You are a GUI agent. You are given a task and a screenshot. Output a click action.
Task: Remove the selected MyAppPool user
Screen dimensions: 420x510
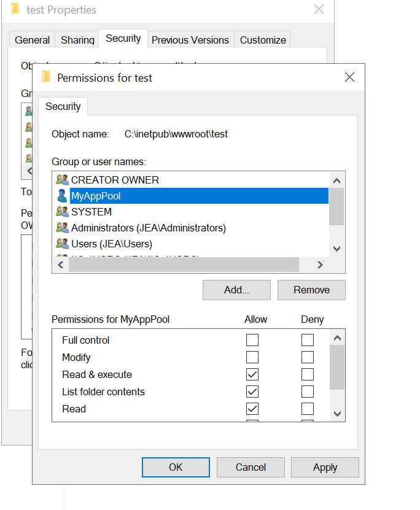click(x=311, y=290)
